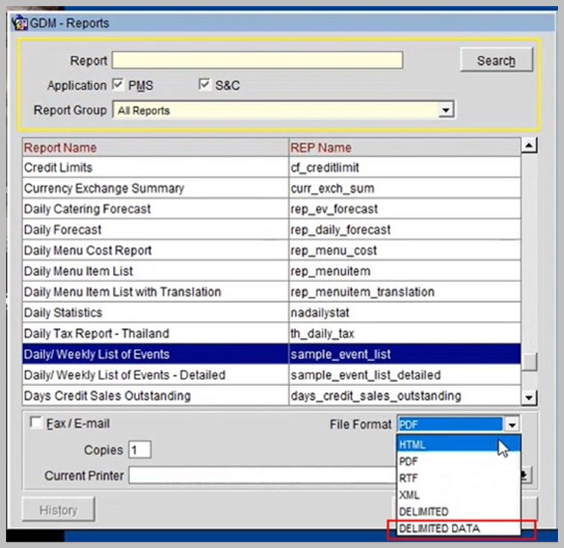Toggle the PMS application checkbox
This screenshot has height=548, width=564.
[x=118, y=85]
